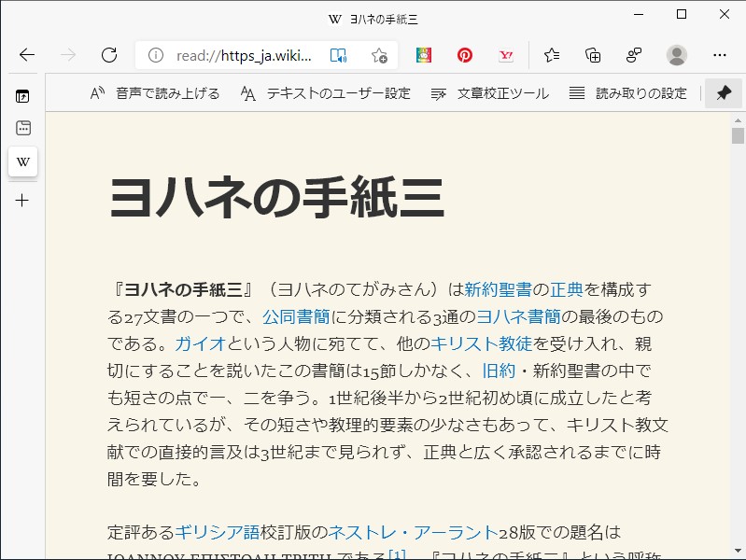This screenshot has width=746, height=560.
Task: Maximize the browser window
Action: click(x=682, y=15)
